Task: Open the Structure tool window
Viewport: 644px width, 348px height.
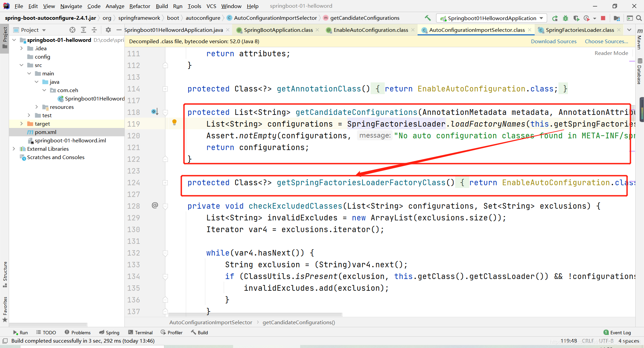Action: [5, 274]
